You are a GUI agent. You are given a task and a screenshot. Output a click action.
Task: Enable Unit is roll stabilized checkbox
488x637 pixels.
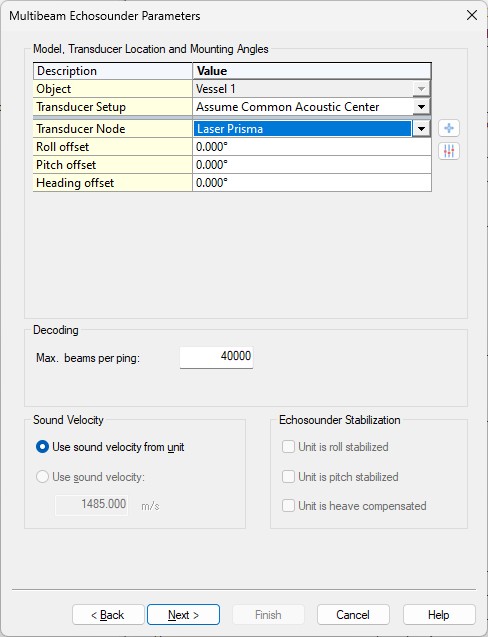click(x=288, y=447)
